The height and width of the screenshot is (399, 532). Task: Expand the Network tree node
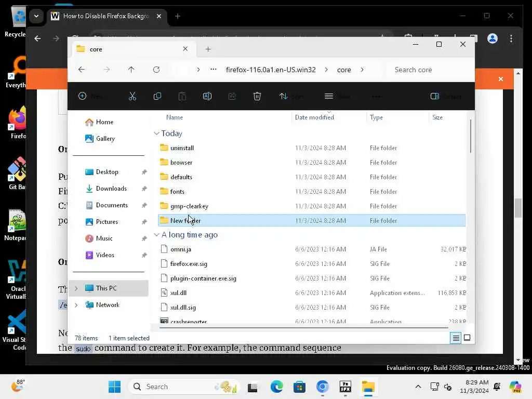tap(76, 305)
